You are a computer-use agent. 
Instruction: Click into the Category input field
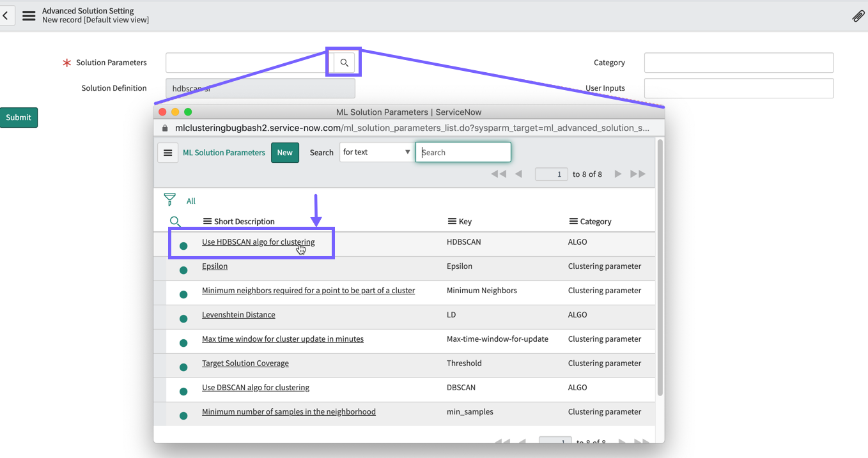tap(739, 63)
